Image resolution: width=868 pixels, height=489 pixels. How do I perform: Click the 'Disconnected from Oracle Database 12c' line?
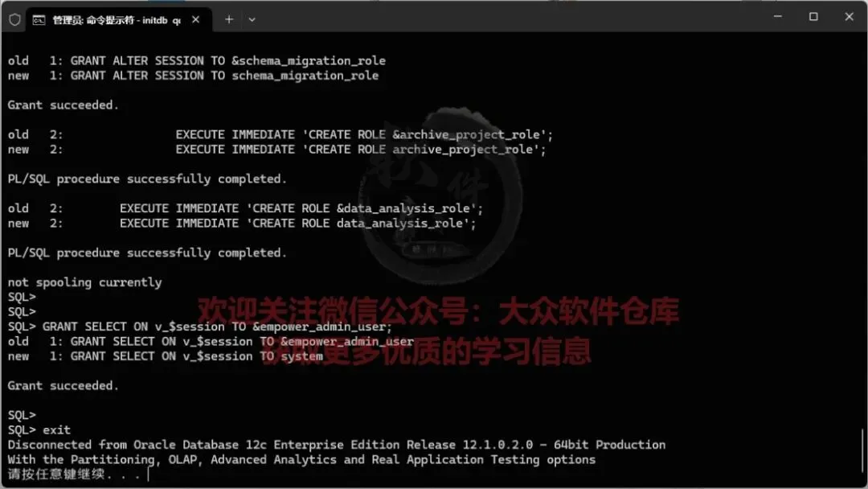337,445
